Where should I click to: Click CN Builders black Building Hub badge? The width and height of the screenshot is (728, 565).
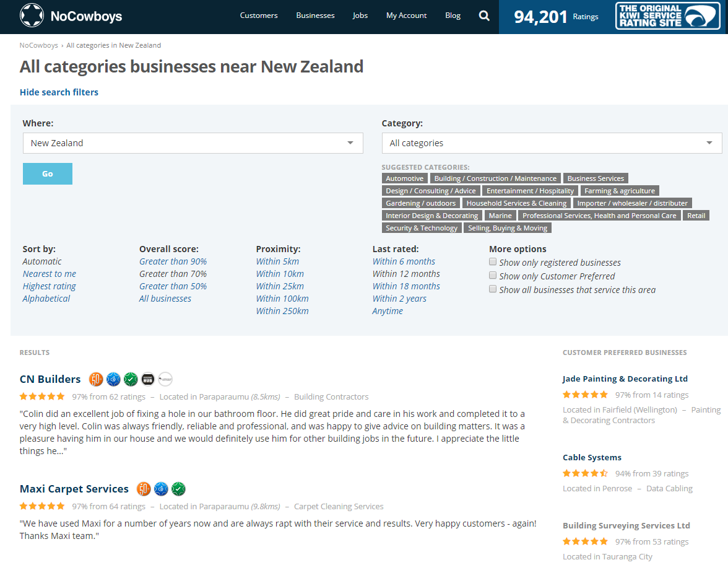(x=147, y=379)
